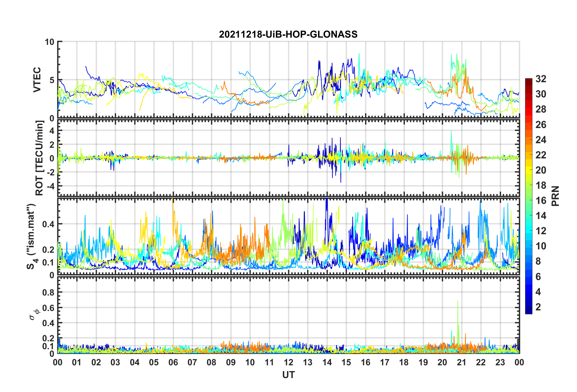Select colorbar tick label 30
This screenshot has height=392, width=577.
tap(541, 94)
